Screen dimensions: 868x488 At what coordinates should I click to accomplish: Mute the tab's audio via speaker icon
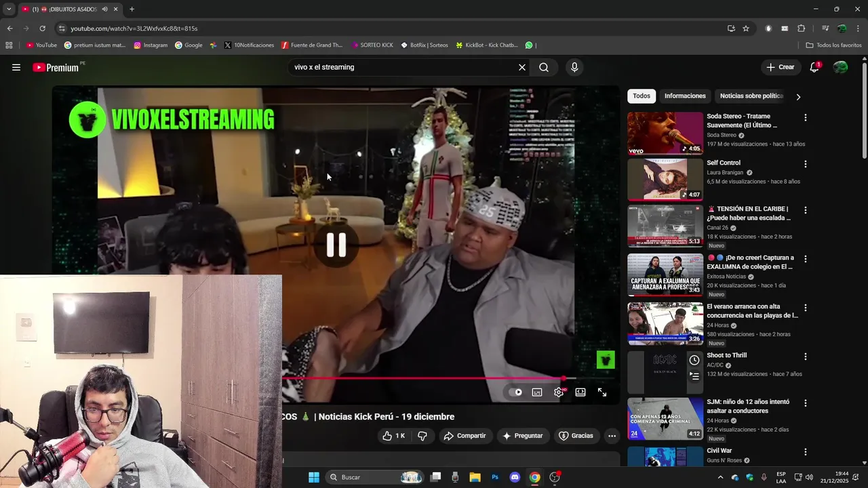(104, 9)
